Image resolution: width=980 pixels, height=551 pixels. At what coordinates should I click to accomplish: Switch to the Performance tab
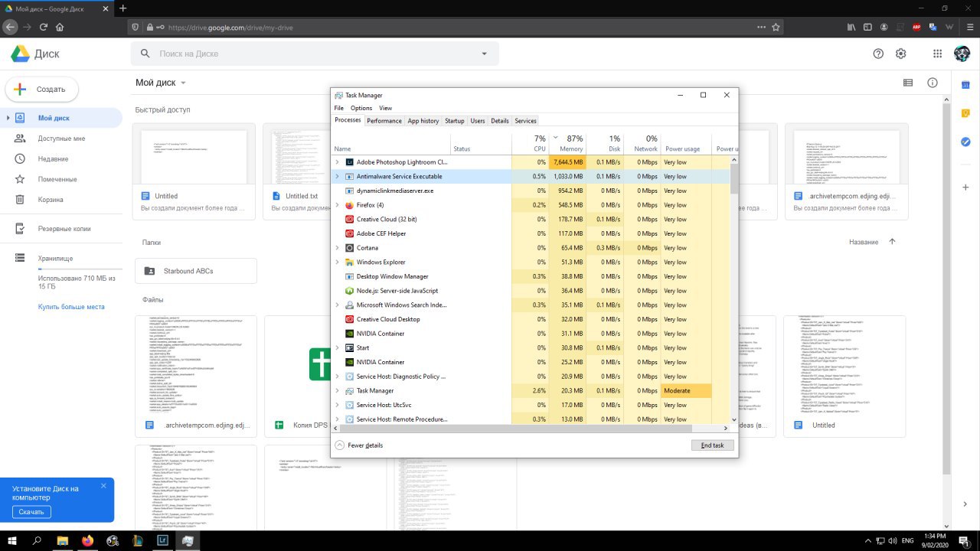384,121
